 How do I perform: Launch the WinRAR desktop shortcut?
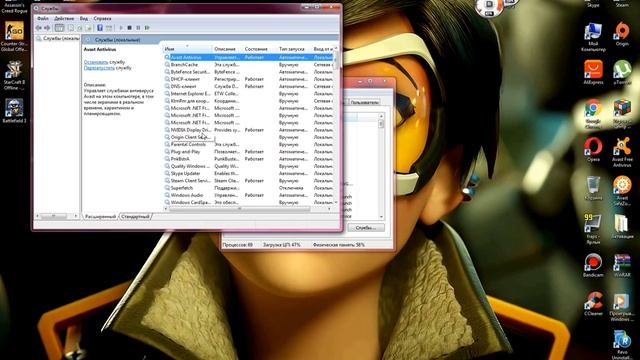click(622, 265)
